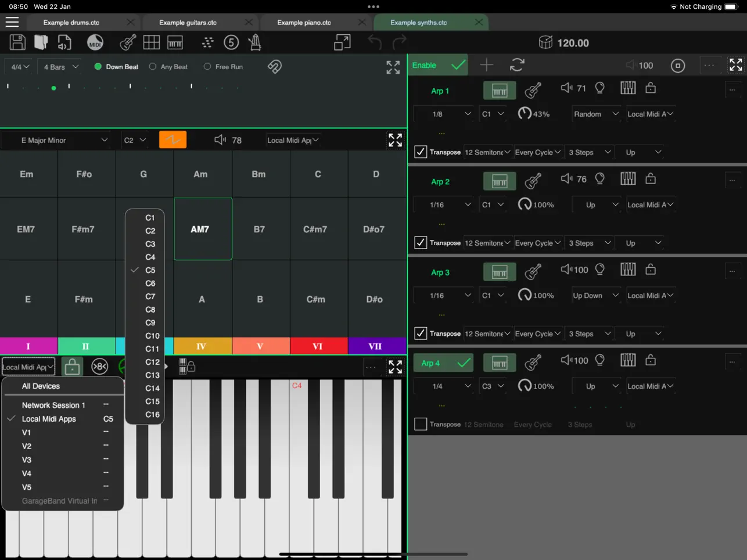The width and height of the screenshot is (747, 560).
Task: Click the more options dots in arp header
Action: (709, 65)
